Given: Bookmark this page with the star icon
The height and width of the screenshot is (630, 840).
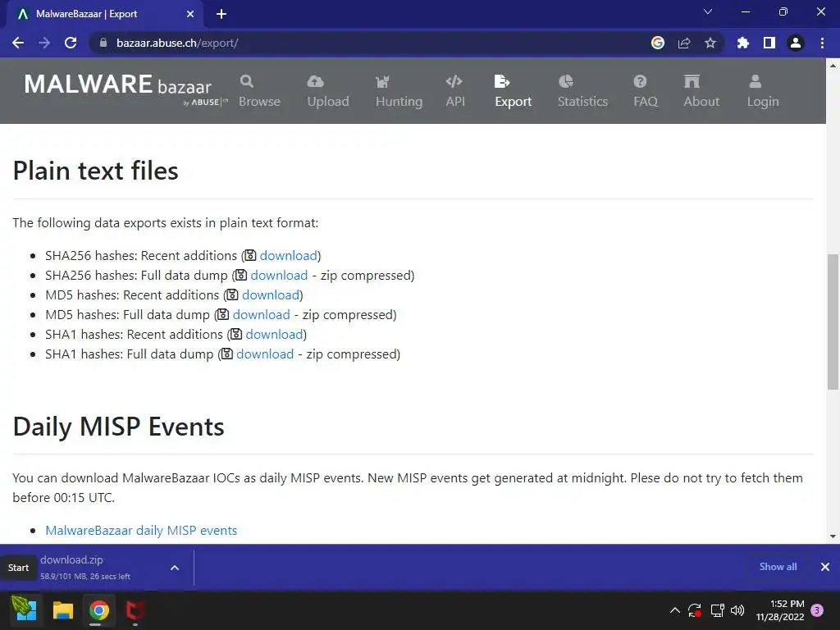Looking at the screenshot, I should pos(710,43).
